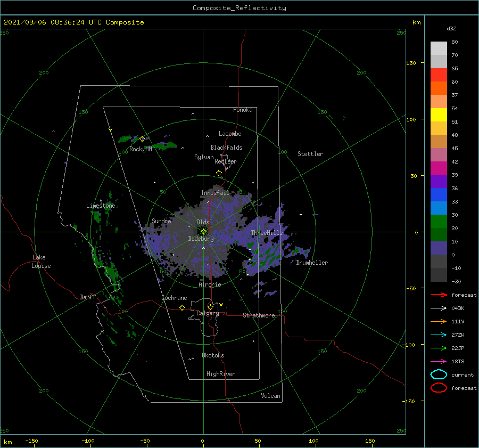479x448 pixels.
Task: Click the yellow diamond marker in Calgary
Action: pyautogui.click(x=210, y=307)
